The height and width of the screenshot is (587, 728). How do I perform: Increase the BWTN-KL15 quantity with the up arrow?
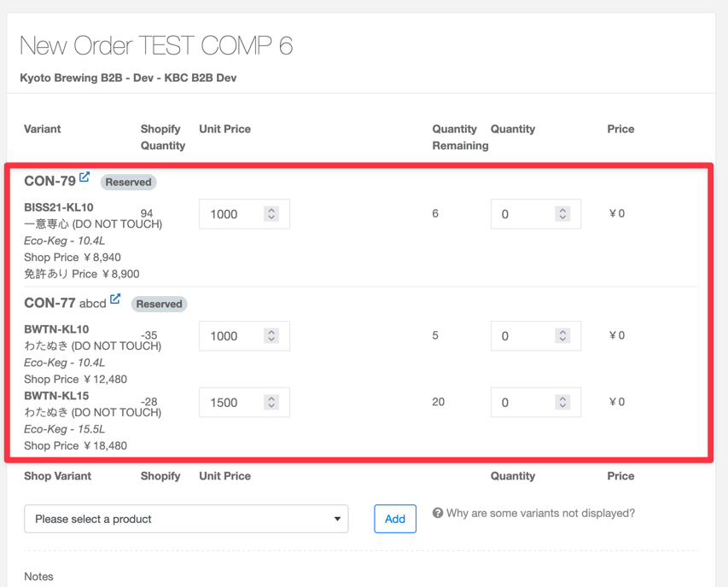coord(562,398)
